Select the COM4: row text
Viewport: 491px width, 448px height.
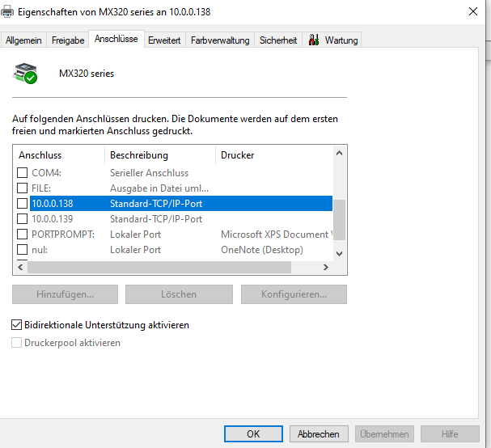pos(47,173)
